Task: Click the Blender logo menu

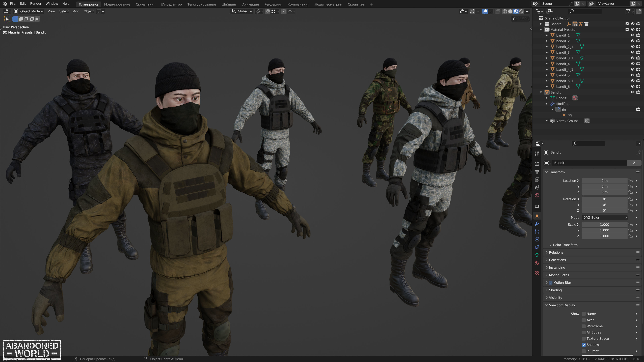Action: click(x=5, y=4)
